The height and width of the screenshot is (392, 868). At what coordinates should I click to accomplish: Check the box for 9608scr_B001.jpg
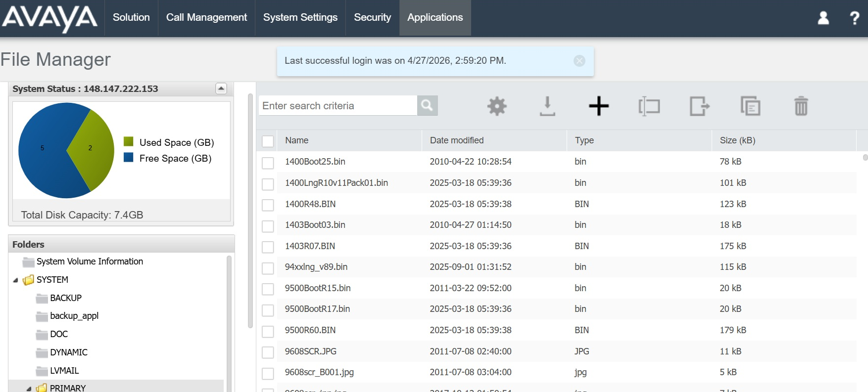pyautogui.click(x=268, y=373)
